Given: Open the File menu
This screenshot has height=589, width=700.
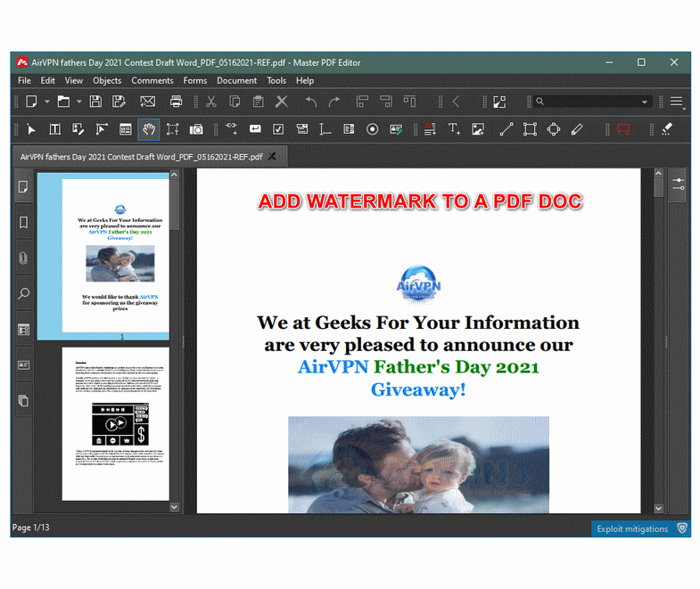Looking at the screenshot, I should (25, 81).
